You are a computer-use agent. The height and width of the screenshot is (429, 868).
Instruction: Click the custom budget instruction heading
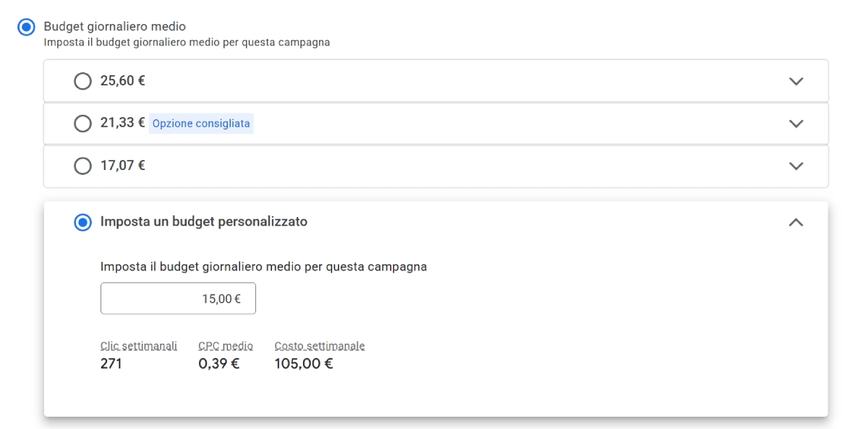[263, 266]
